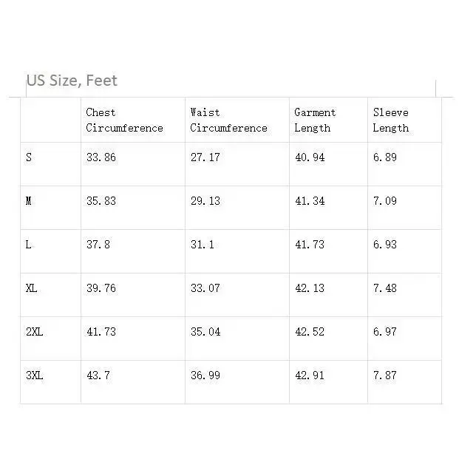
Task: Select the Chest Circumference column header
Action: tap(124, 120)
